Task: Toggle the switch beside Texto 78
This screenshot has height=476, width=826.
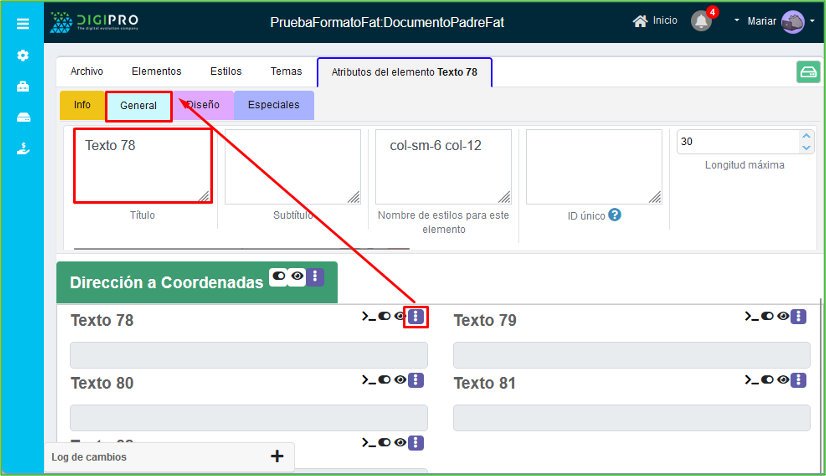Action: [384, 317]
